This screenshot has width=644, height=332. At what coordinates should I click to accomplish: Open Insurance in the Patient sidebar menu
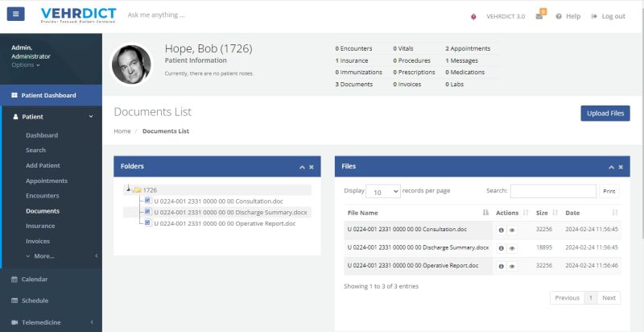pyautogui.click(x=40, y=226)
